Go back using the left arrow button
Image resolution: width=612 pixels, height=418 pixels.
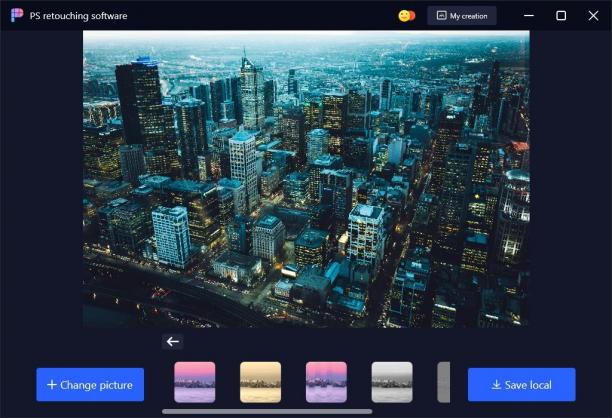[173, 342]
